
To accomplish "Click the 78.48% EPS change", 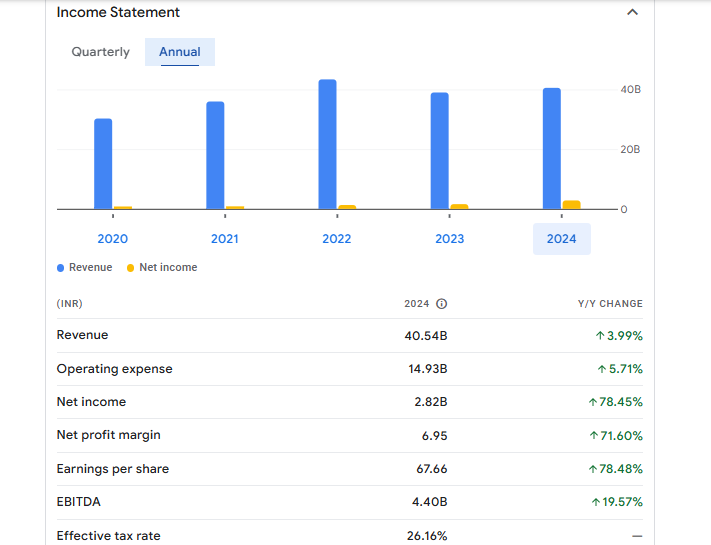I will 615,469.
